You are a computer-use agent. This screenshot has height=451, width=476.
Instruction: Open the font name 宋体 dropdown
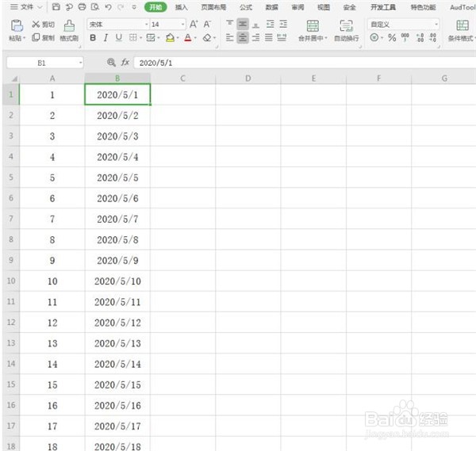[x=146, y=25]
